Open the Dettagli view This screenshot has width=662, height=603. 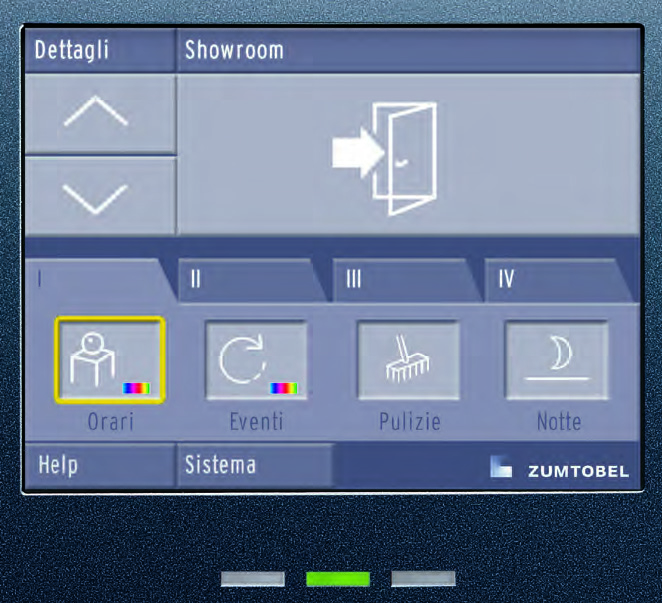pyautogui.click(x=100, y=50)
